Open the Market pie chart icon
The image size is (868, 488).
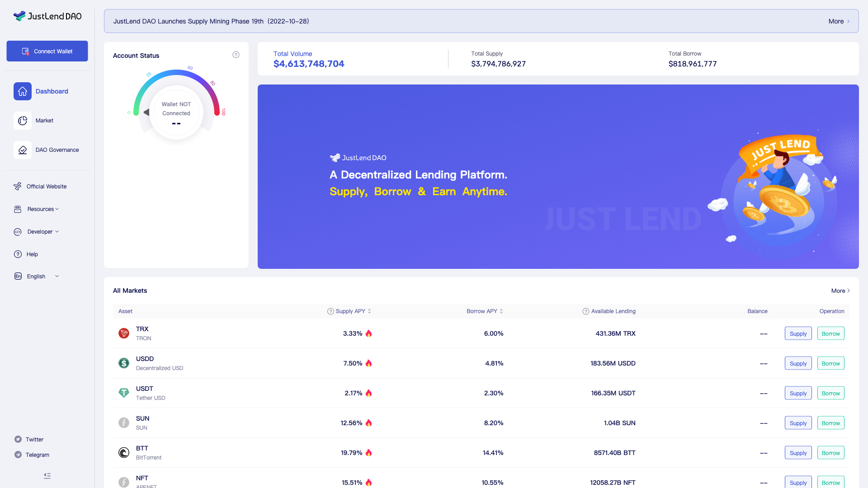coord(23,121)
